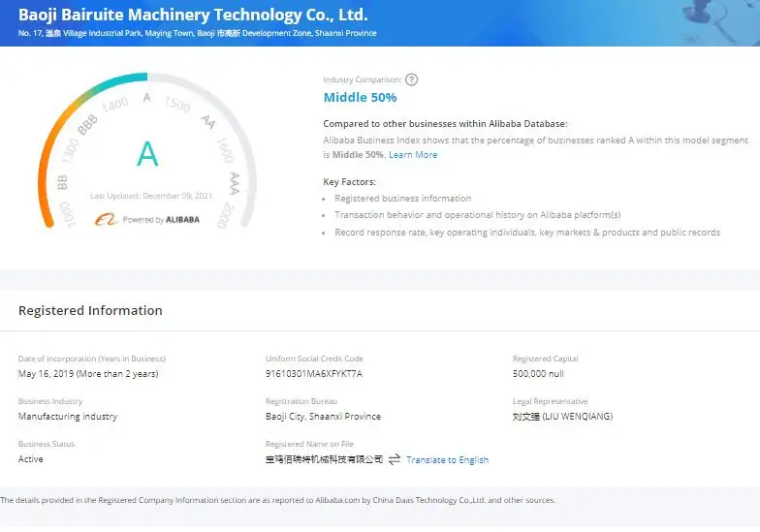Click the Registered Information section heading
This screenshot has width=760, height=532.
[90, 310]
